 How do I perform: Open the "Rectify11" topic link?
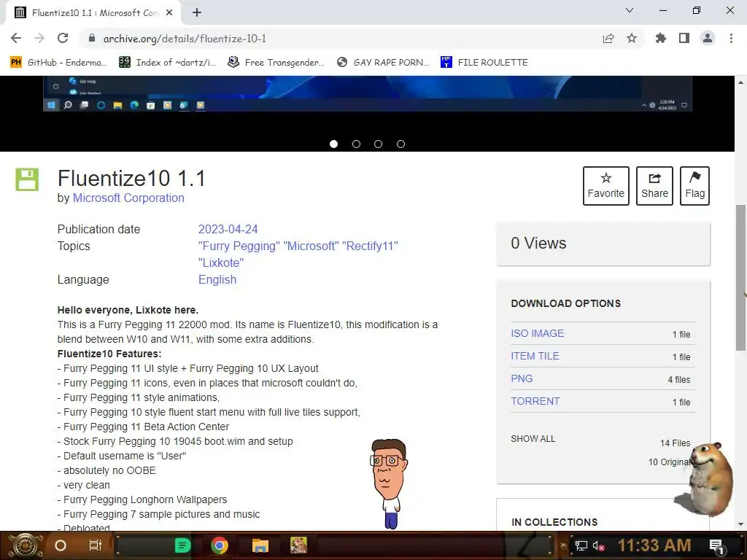point(370,246)
